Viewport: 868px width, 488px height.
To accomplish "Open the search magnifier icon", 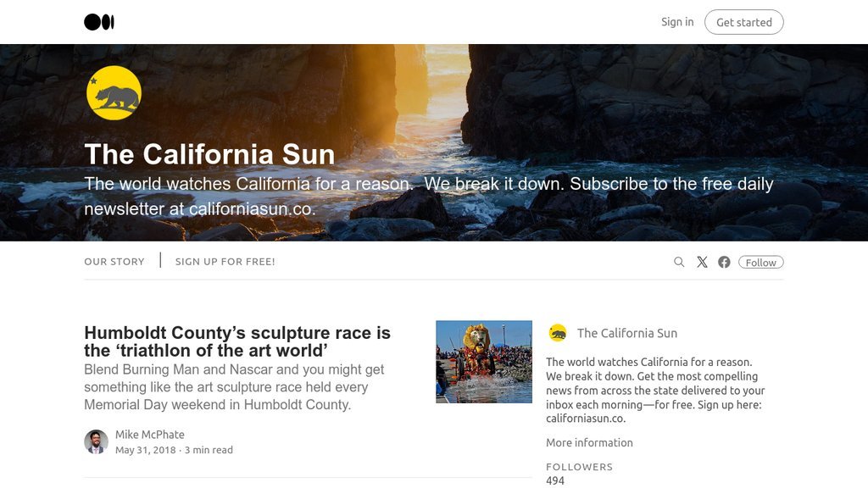I will point(679,263).
